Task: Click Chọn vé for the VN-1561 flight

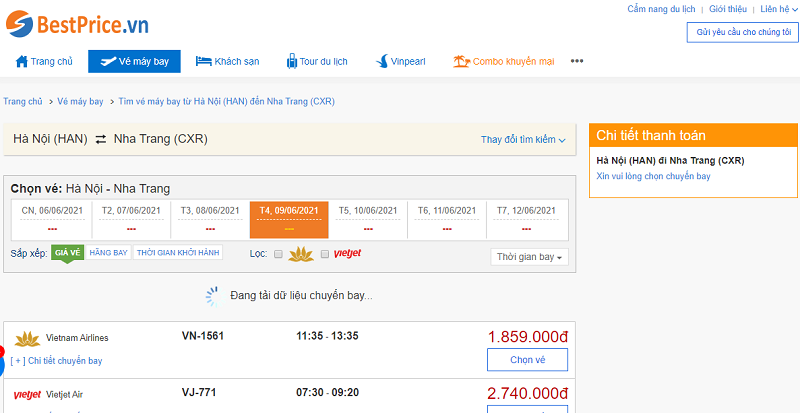Action: click(528, 360)
